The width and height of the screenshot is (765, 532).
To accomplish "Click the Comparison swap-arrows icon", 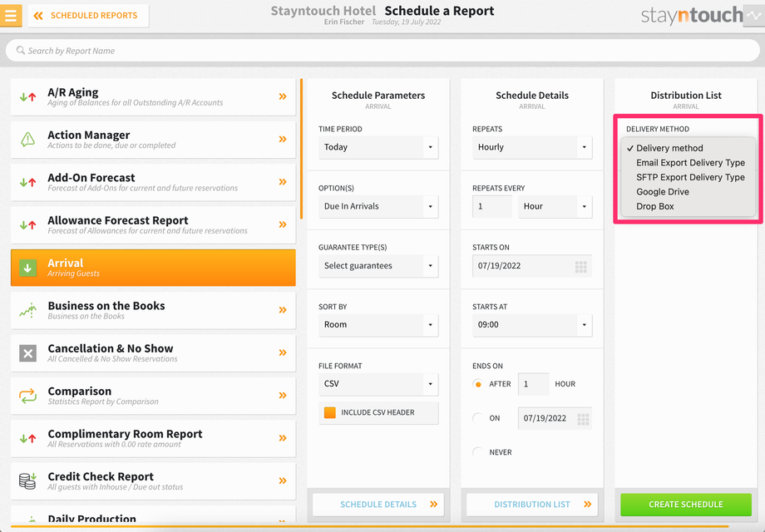I will (27, 396).
